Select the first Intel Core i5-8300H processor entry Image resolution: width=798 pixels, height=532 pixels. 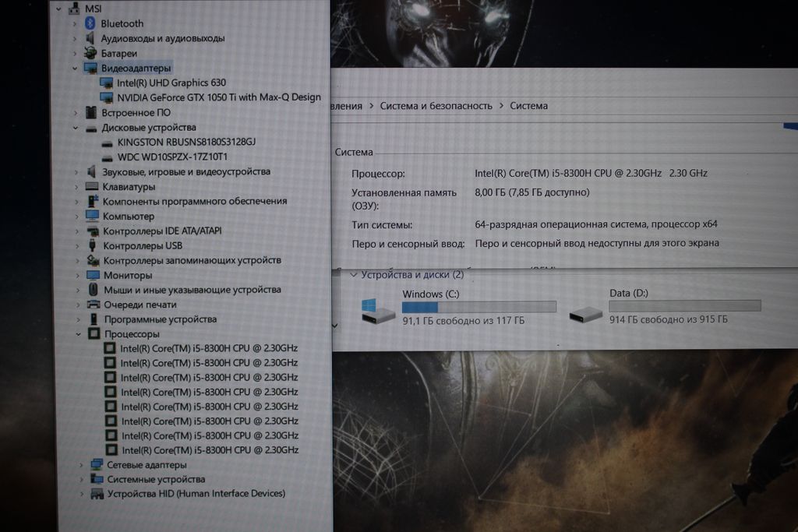(x=209, y=348)
